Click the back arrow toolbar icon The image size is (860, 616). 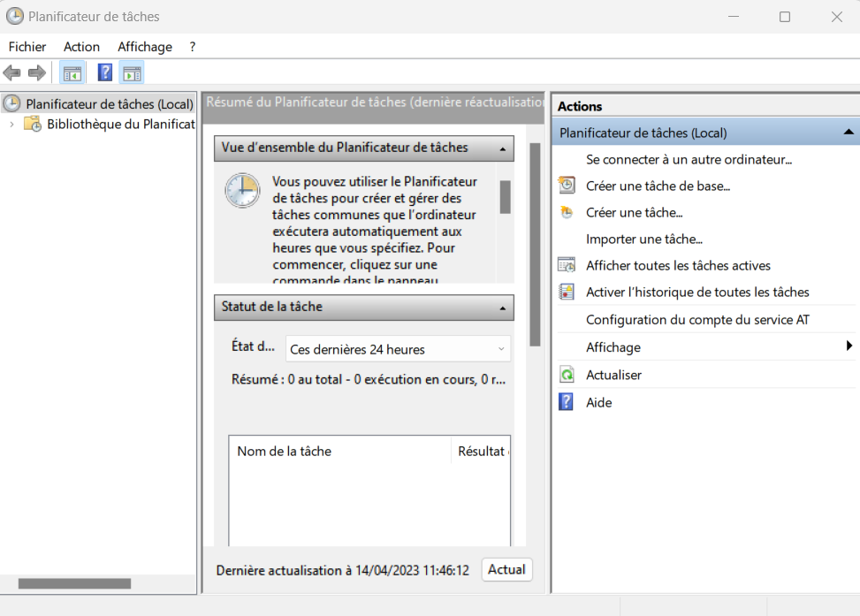coord(12,72)
